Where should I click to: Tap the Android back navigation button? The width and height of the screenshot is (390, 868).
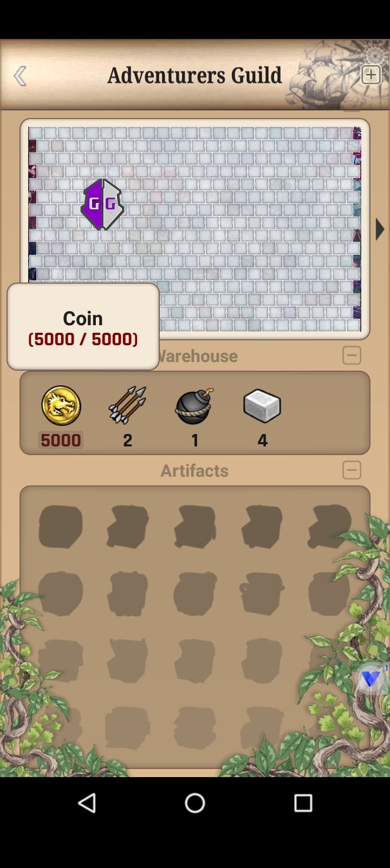tap(87, 803)
